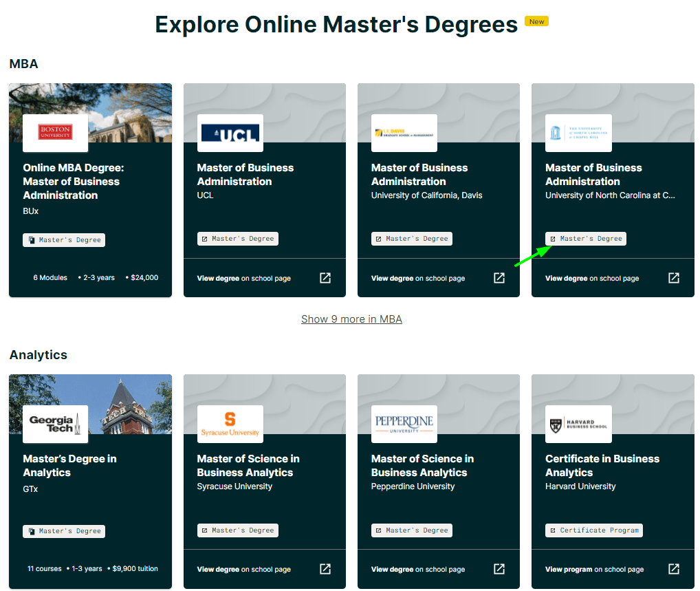Click the 'Analytics' section heading
The width and height of the screenshot is (700, 591).
[x=39, y=355]
